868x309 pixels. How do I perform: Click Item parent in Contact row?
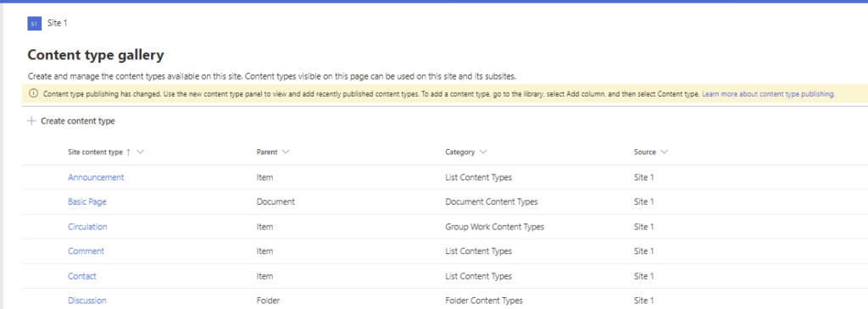[x=264, y=276]
